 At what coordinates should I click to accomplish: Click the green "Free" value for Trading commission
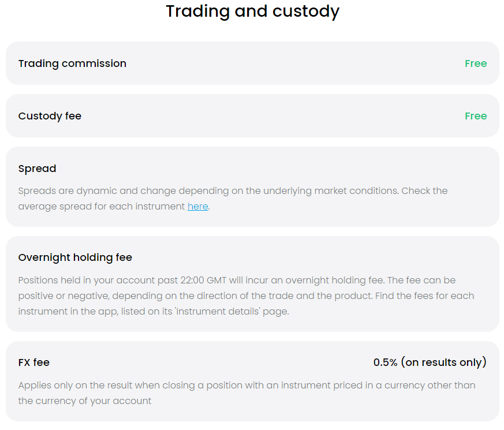(476, 63)
